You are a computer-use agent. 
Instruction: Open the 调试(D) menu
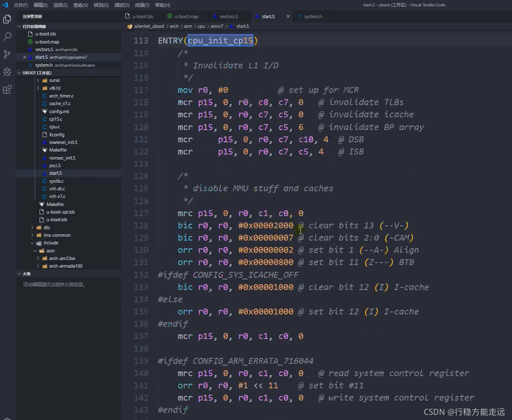[x=122, y=5]
